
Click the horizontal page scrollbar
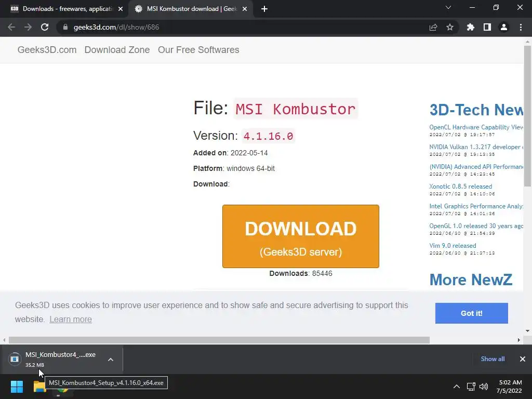pos(219,340)
